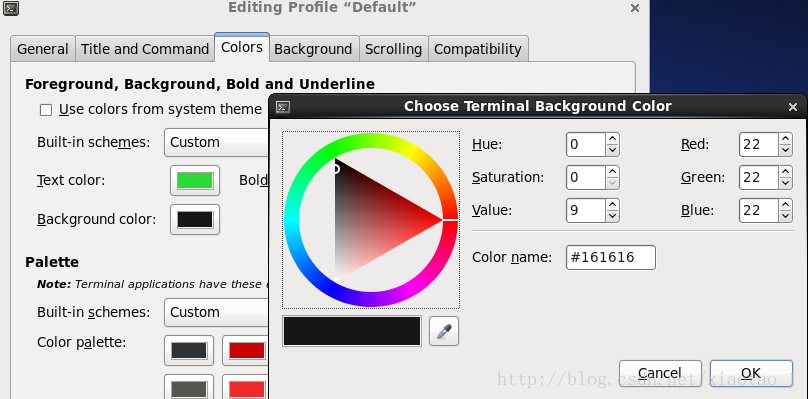
Task: Increase the Value field
Action: pos(612,205)
